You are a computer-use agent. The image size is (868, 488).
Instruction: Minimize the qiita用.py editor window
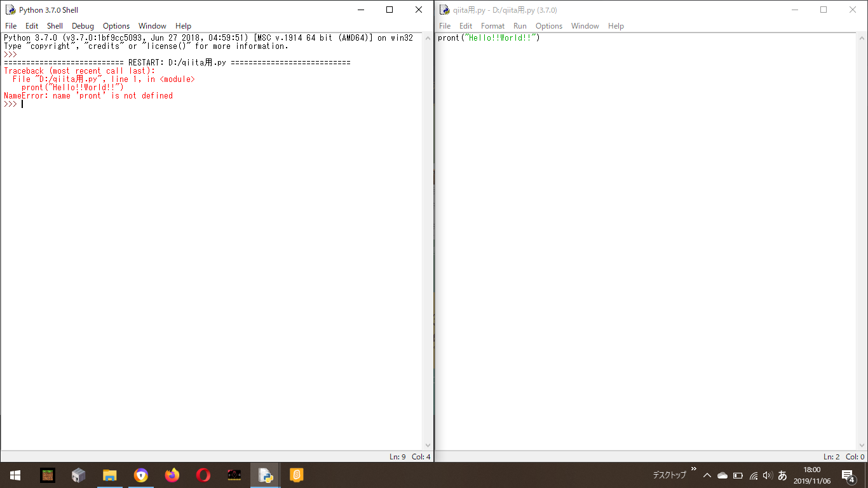[795, 10]
